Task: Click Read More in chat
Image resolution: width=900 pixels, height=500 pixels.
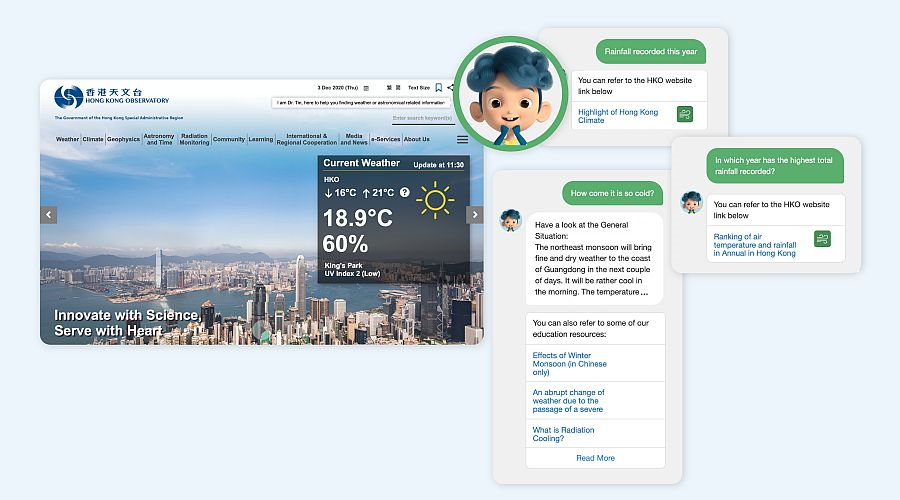Action: [x=595, y=458]
